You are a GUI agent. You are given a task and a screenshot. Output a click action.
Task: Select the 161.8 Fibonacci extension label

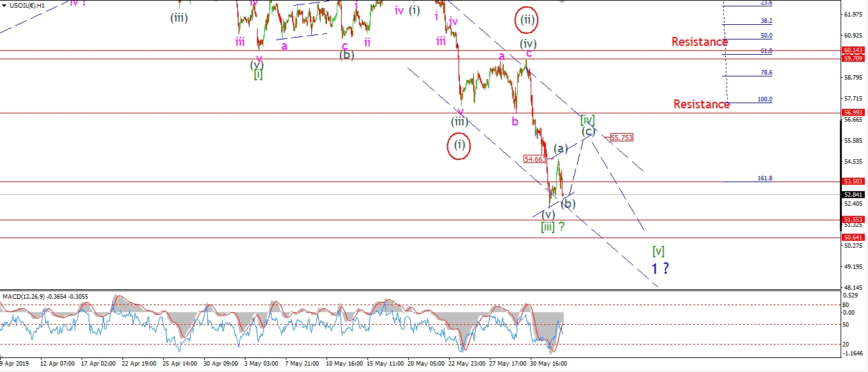click(x=765, y=179)
